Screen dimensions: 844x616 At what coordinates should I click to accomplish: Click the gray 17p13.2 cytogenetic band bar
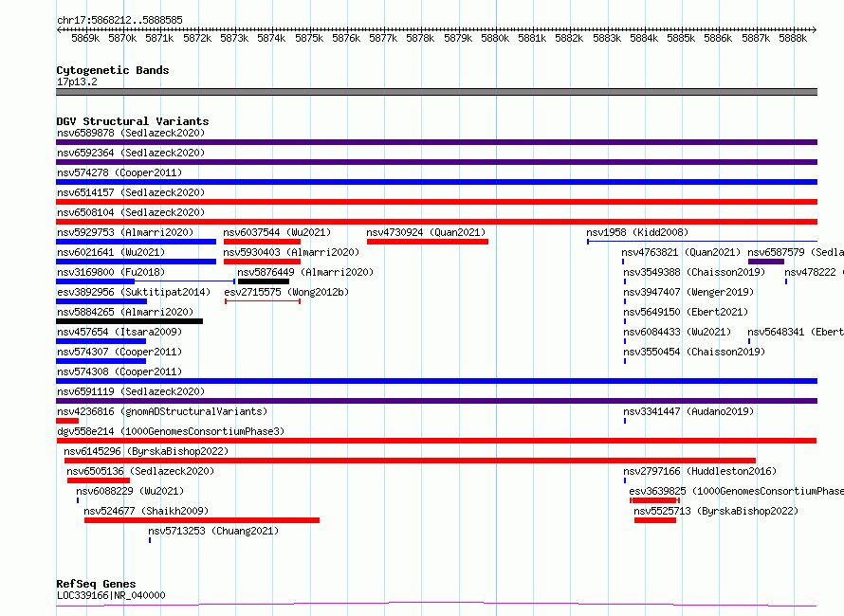coord(436,92)
